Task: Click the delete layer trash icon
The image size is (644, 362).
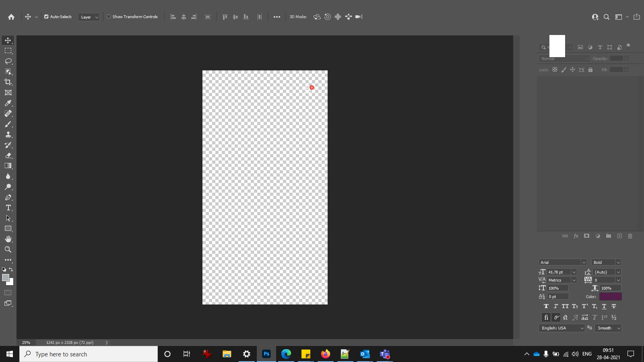Action: click(x=630, y=236)
